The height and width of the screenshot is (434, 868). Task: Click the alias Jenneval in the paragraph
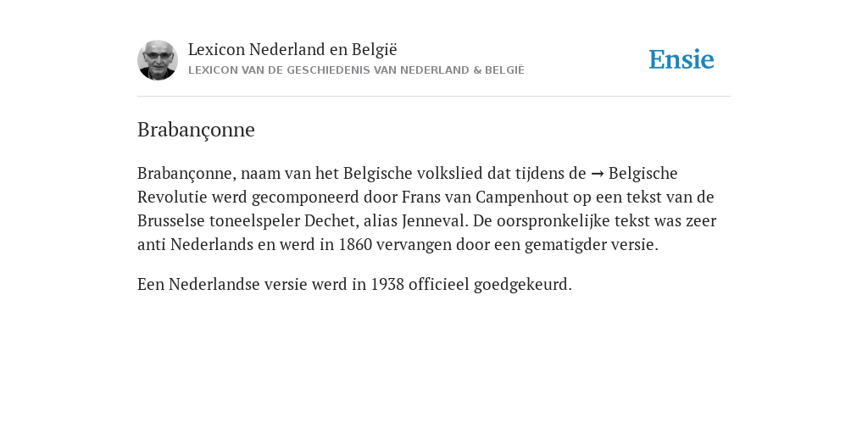point(435,221)
